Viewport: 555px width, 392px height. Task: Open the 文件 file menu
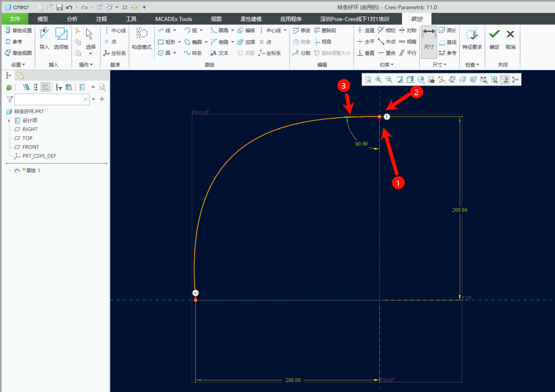(15, 19)
